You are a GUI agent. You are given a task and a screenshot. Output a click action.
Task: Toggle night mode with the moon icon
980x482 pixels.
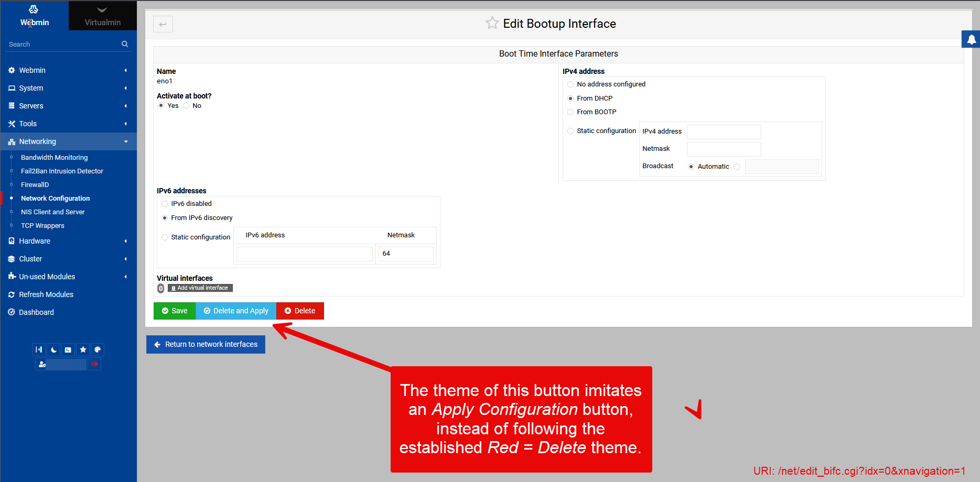click(53, 349)
